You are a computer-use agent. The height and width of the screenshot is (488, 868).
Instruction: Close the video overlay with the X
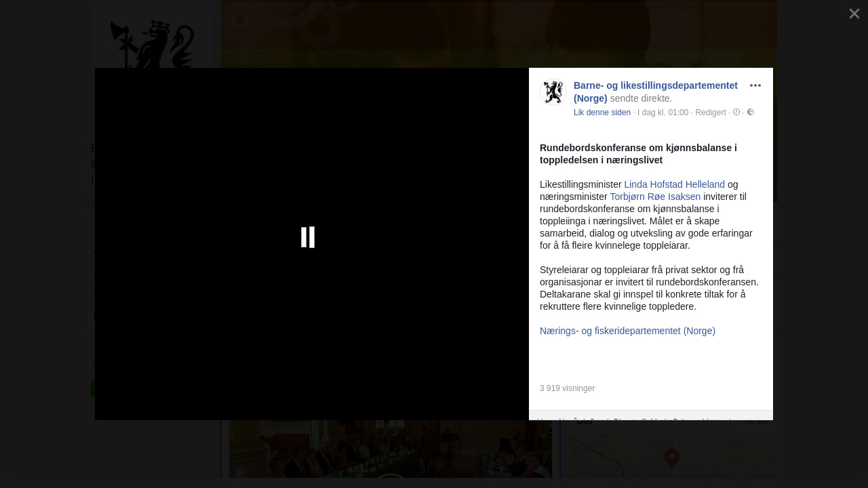coord(854,14)
